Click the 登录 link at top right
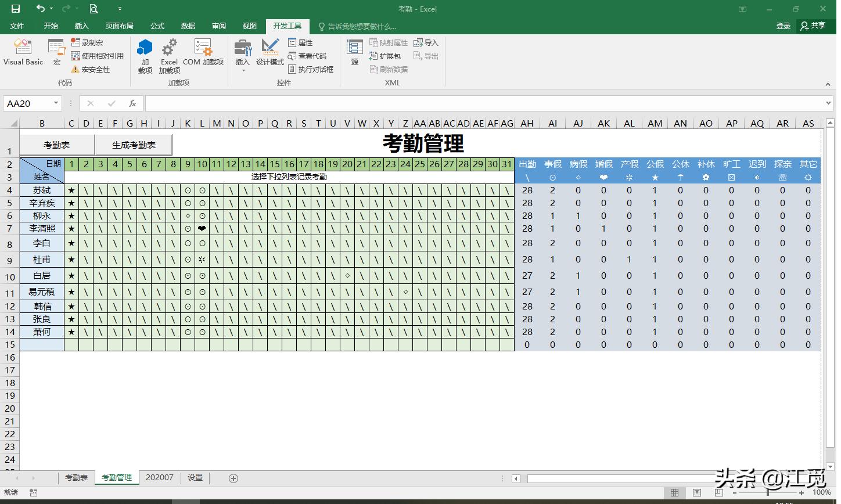The width and height of the screenshot is (841, 504). [x=784, y=26]
